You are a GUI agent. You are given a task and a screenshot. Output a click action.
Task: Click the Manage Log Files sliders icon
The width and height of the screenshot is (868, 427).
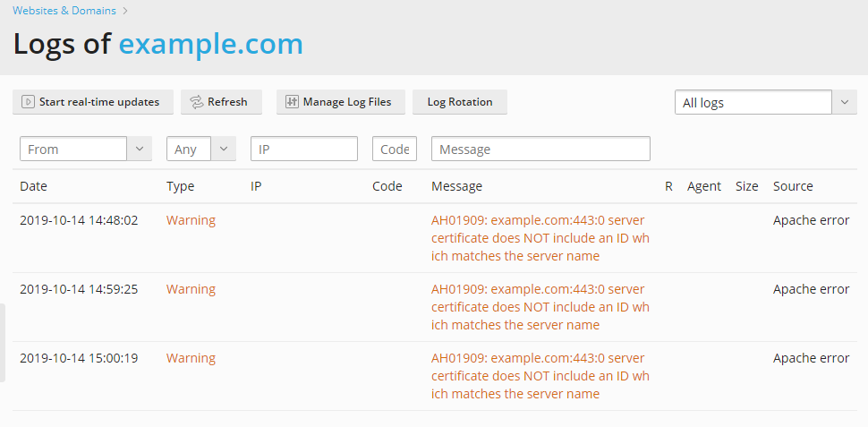tap(292, 102)
